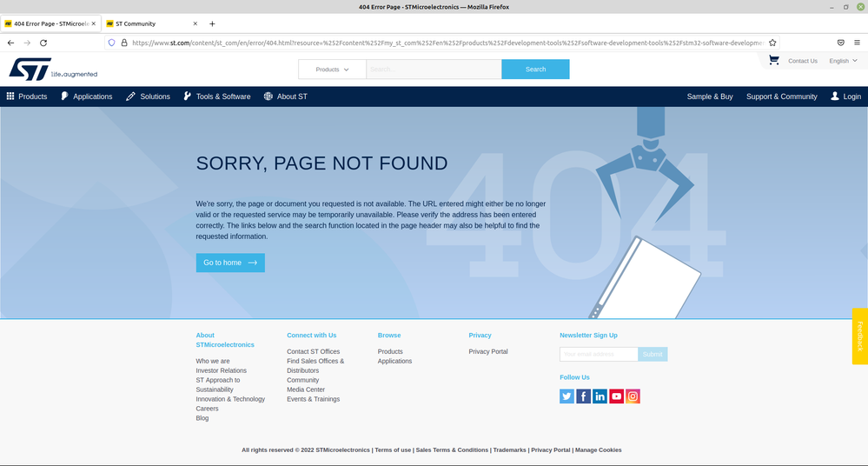
Task: Open the Trademarks footer link
Action: (509, 450)
